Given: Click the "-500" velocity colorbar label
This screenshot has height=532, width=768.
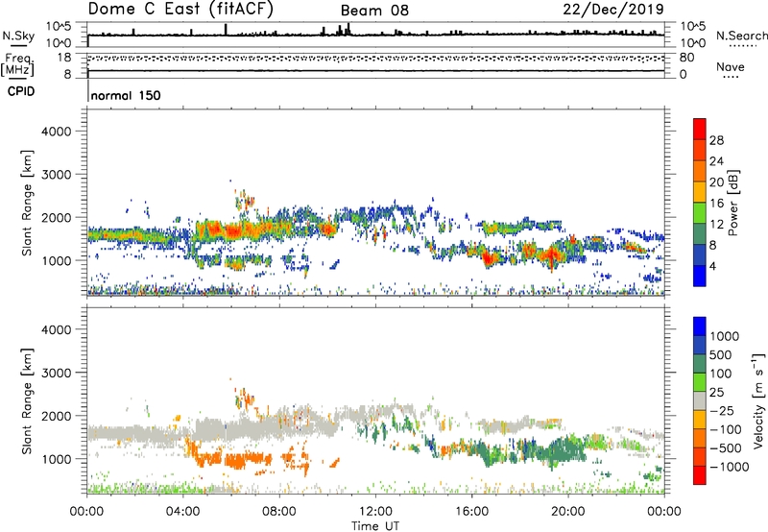Looking at the screenshot, I should (728, 448).
